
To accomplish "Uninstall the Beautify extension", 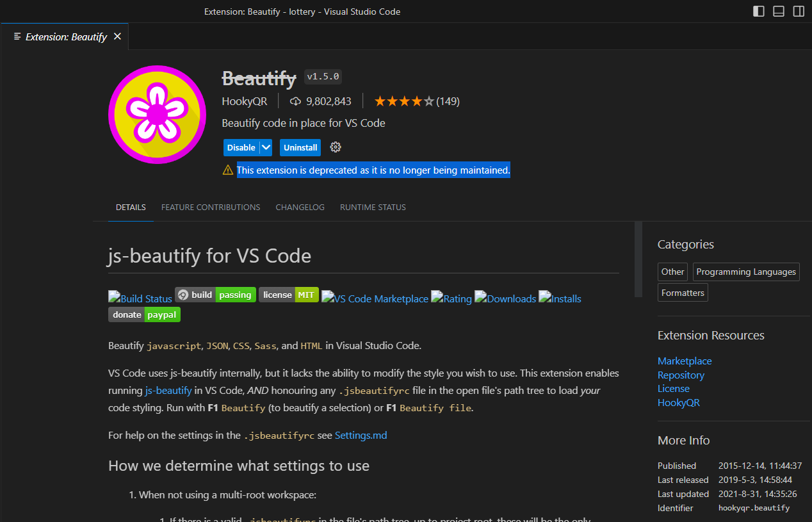I will point(300,147).
